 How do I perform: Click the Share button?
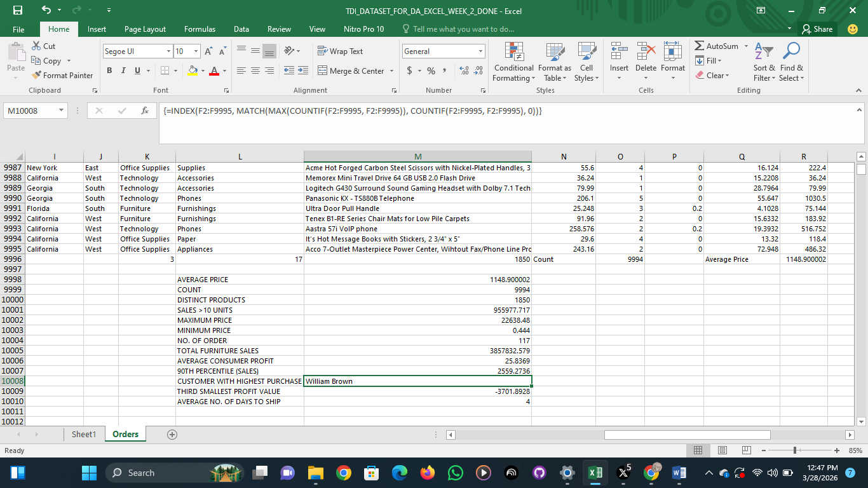click(x=817, y=29)
